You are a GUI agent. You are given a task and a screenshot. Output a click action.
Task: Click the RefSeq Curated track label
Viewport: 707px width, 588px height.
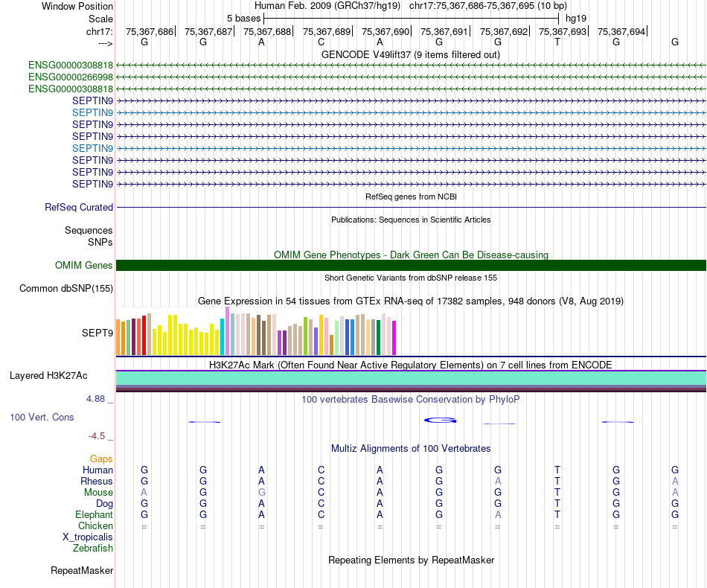click(78, 208)
